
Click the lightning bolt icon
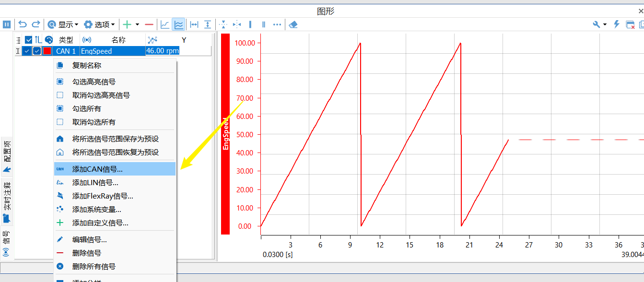(617, 24)
